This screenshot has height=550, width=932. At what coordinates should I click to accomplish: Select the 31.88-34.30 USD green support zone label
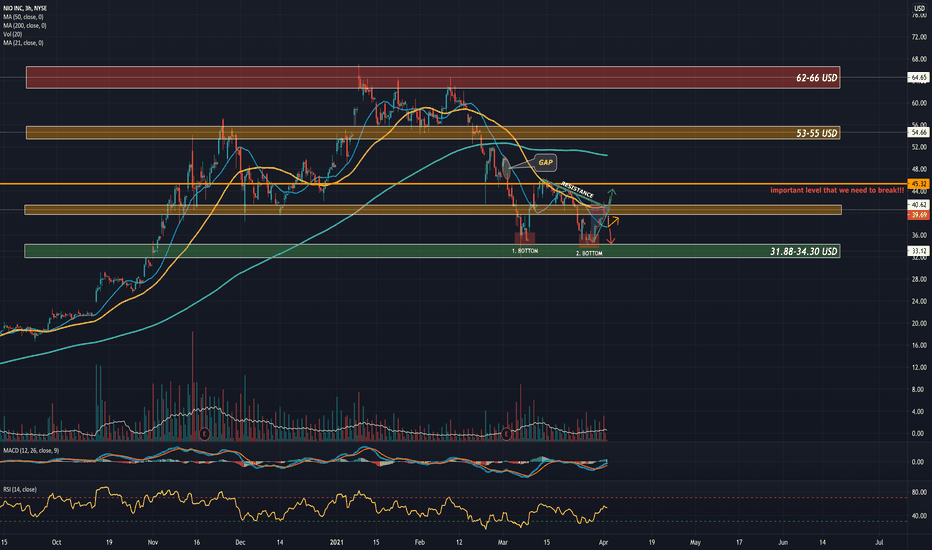[804, 252]
